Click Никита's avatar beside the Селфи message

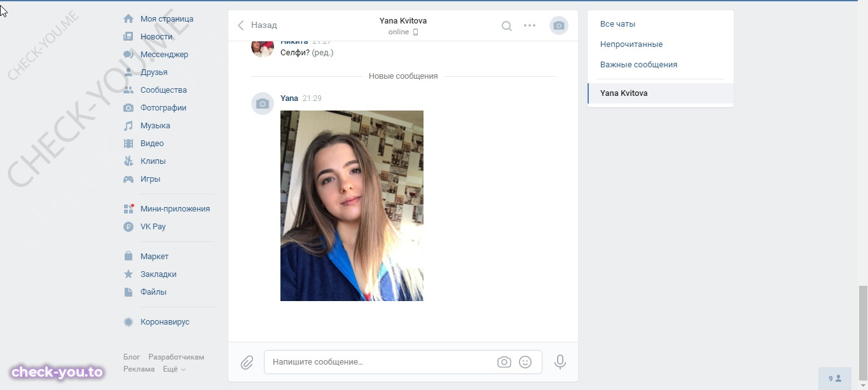click(263, 49)
